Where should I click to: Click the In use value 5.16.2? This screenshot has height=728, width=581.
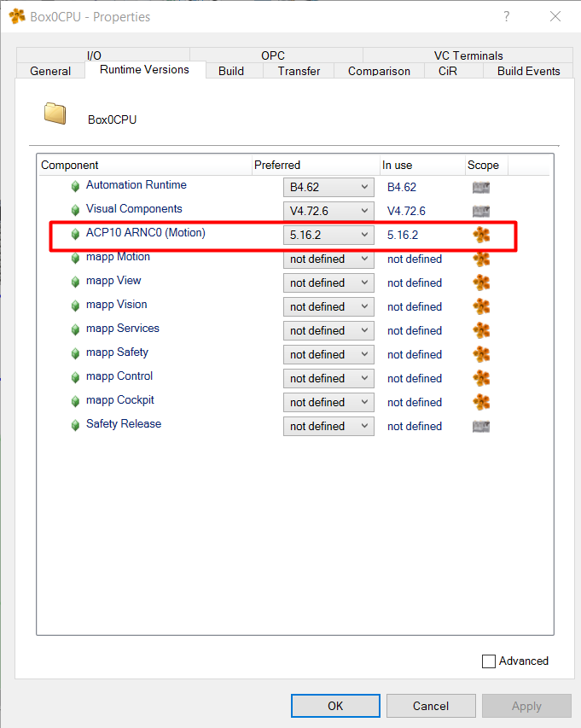[403, 235]
